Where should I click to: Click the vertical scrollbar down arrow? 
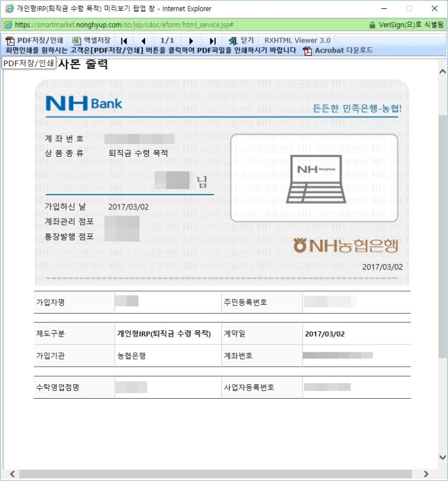tap(442, 457)
